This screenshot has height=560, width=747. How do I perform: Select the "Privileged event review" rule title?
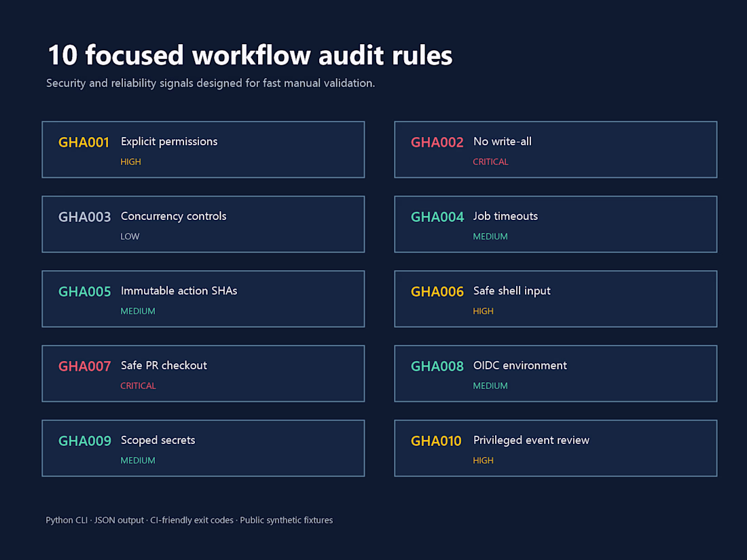tap(531, 441)
